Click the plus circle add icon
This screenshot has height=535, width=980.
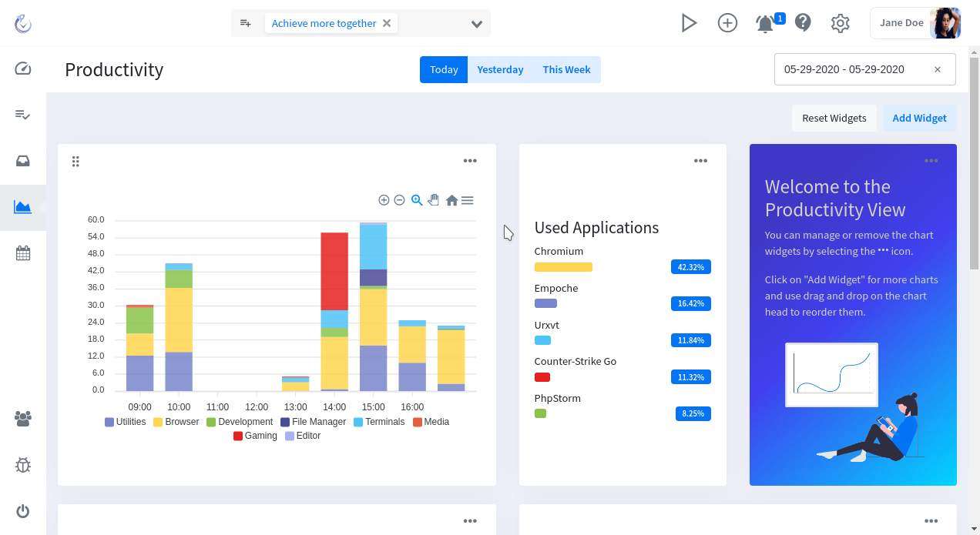coord(727,23)
